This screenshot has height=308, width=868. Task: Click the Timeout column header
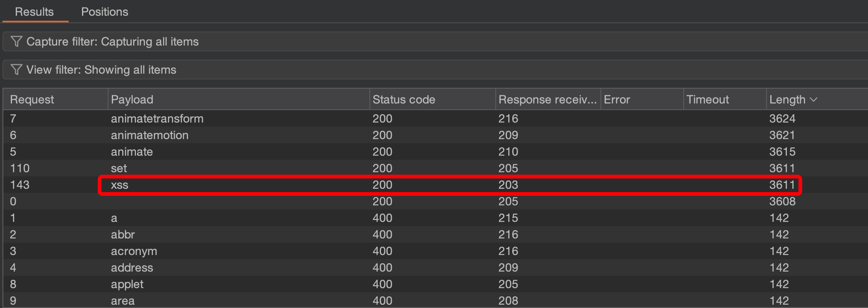pyautogui.click(x=707, y=99)
